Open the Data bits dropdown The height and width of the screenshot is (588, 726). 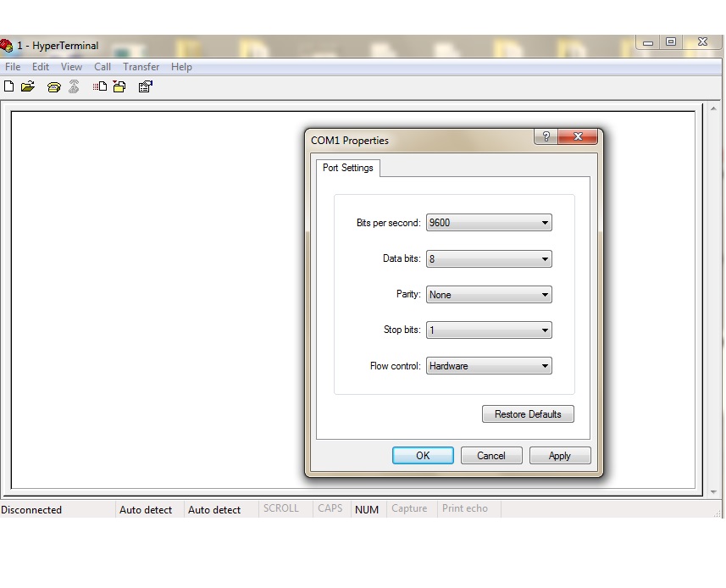coord(489,258)
